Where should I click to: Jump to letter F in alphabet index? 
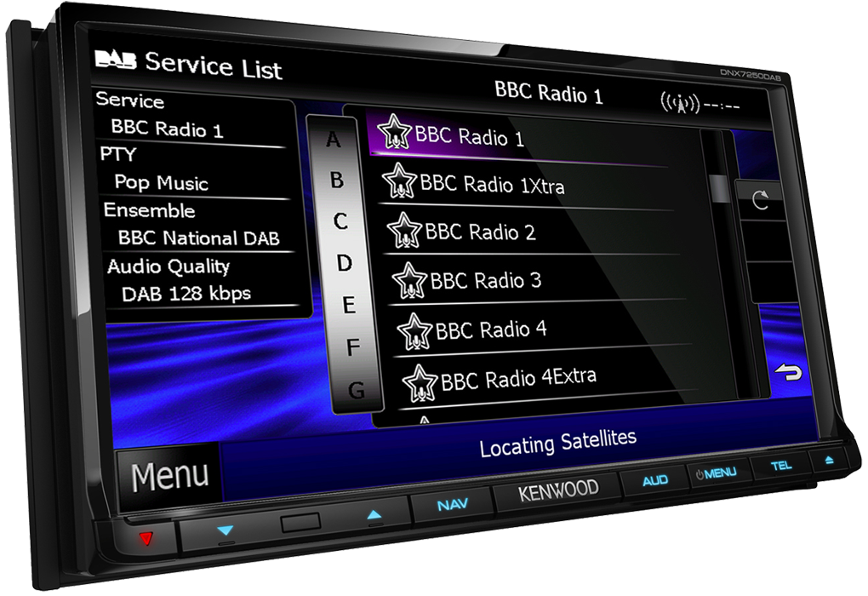point(352,347)
